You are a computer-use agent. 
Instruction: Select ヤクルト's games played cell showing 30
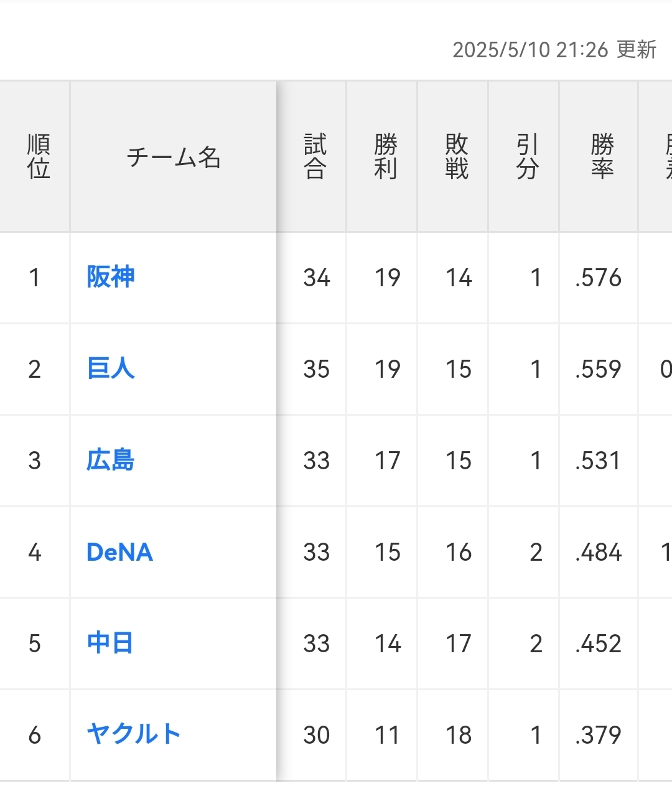coord(316,735)
